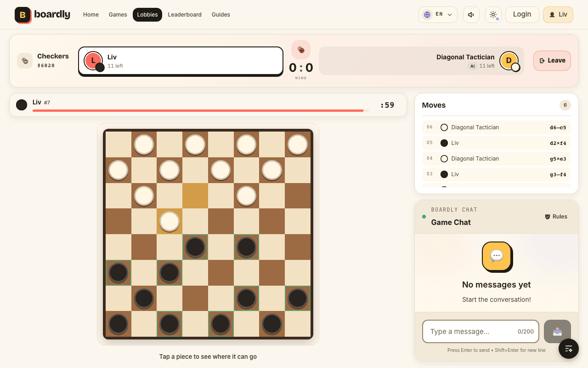The image size is (588, 368).
Task: Click the black turn indicator beside Liv #7
Action: coord(22,105)
